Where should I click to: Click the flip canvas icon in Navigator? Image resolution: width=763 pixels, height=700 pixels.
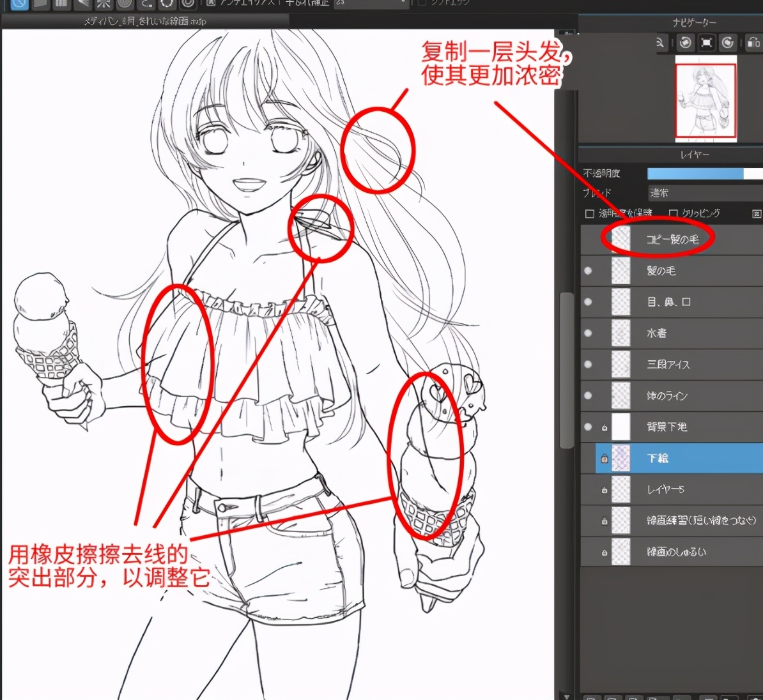(x=754, y=43)
